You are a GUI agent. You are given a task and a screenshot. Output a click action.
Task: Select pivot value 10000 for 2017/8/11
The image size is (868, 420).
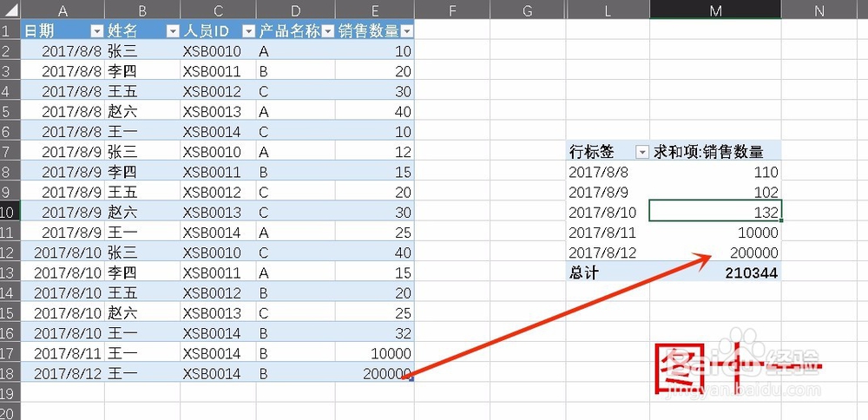pyautogui.click(x=716, y=233)
